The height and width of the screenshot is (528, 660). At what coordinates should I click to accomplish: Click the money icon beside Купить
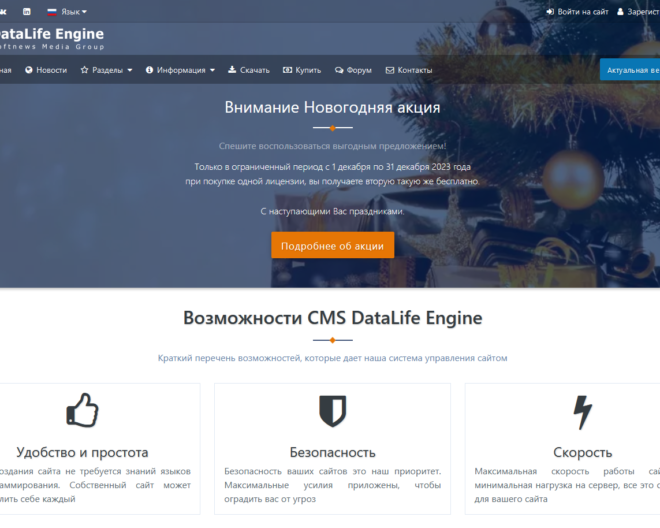287,70
